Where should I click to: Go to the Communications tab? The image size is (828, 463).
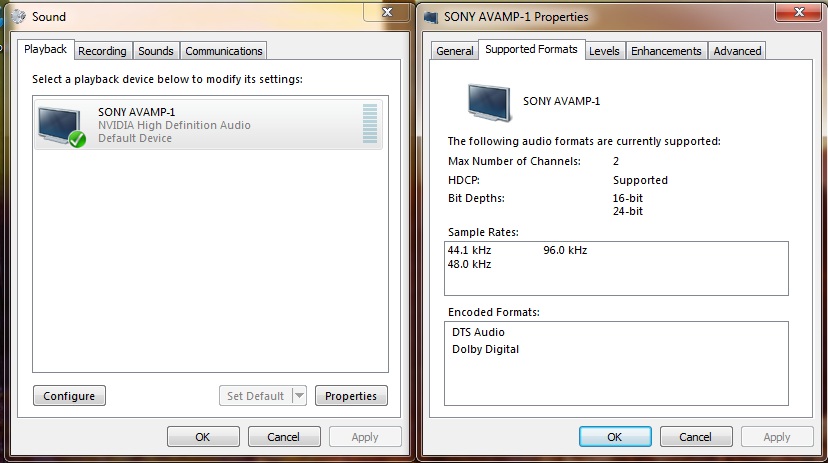(x=224, y=51)
